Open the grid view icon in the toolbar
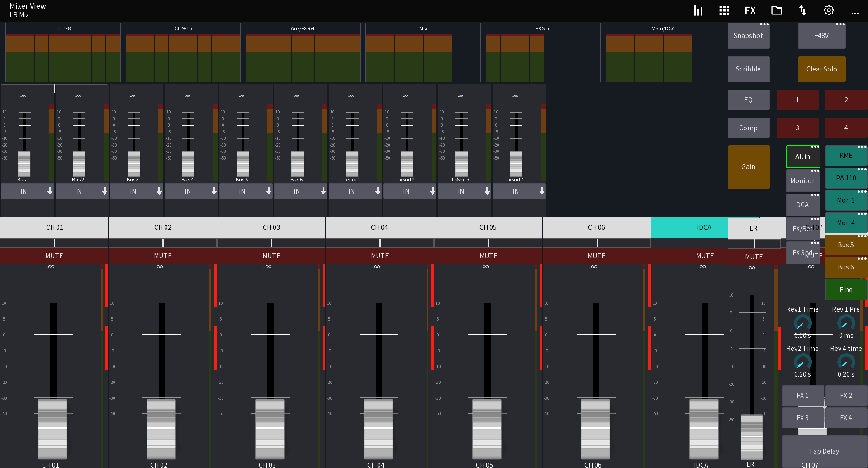 724,10
